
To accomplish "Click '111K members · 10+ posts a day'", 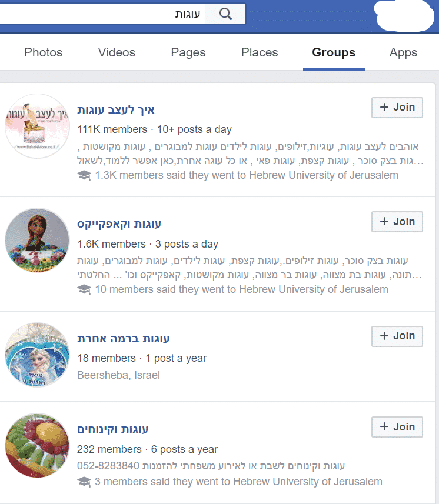I will click(x=154, y=129).
